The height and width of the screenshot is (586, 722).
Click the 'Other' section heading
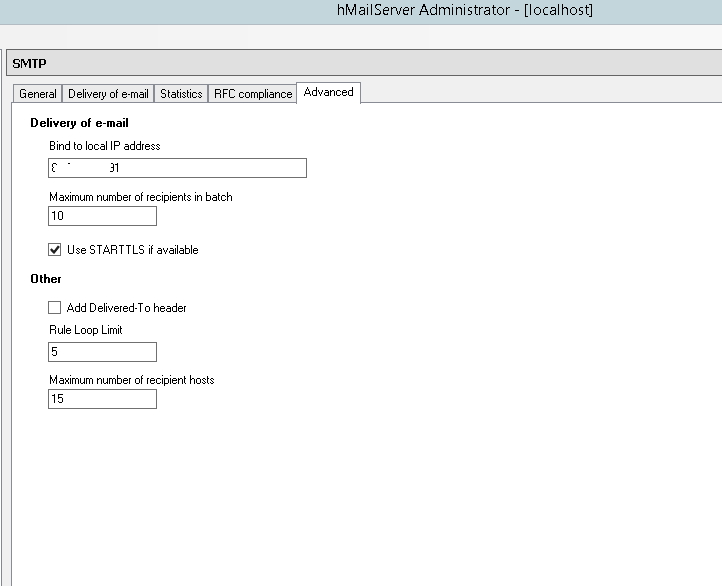click(x=46, y=279)
